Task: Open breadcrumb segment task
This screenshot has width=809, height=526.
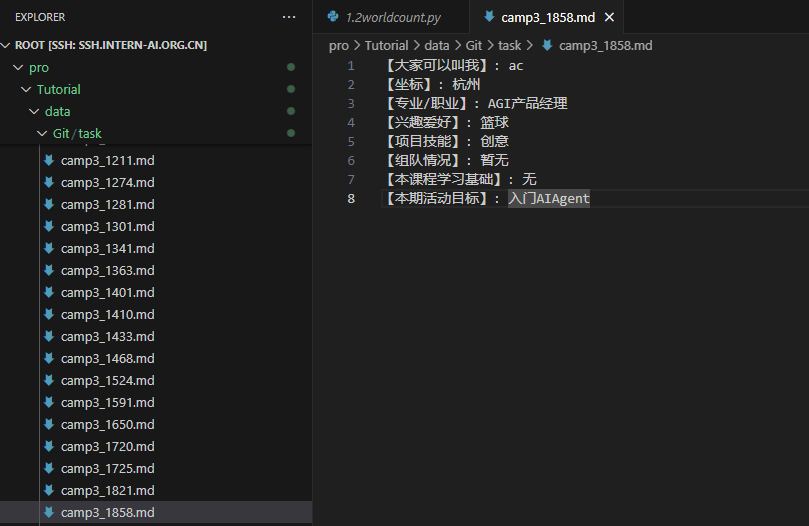Action: point(509,46)
